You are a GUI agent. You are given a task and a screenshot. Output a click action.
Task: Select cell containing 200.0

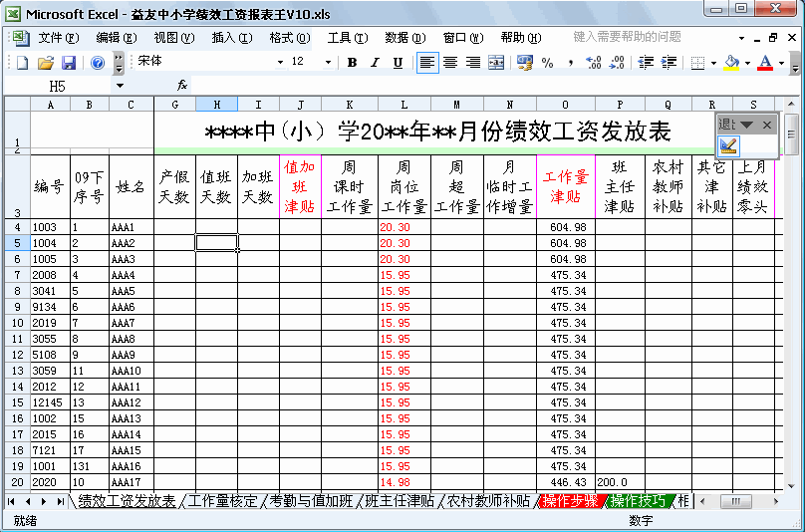tap(620, 482)
